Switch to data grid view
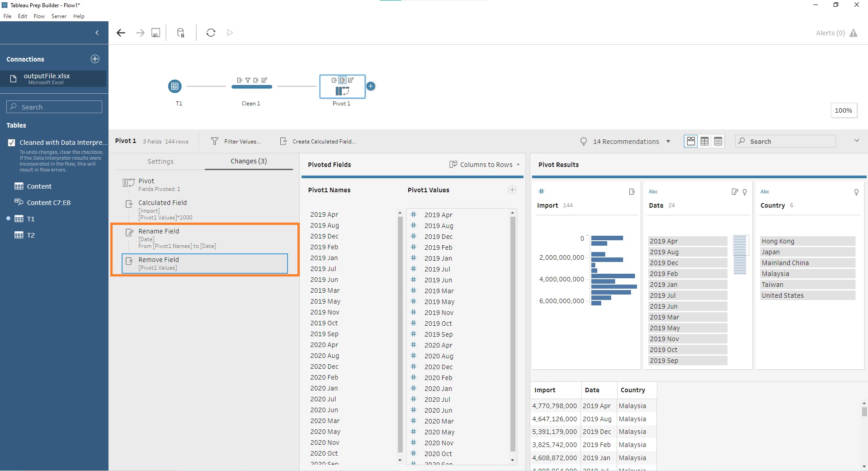This screenshot has width=868, height=471. [704, 142]
